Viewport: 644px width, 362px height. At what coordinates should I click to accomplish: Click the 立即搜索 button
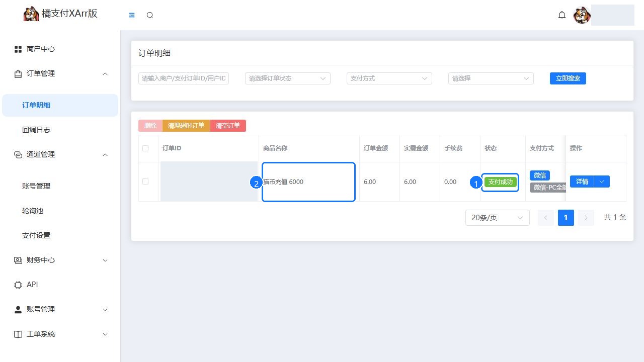tap(568, 78)
